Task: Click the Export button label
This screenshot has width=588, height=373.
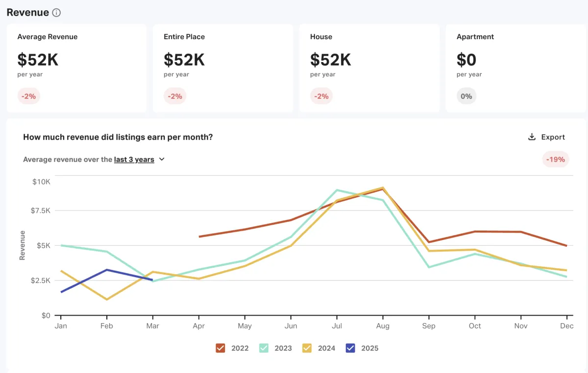Action: tap(553, 137)
